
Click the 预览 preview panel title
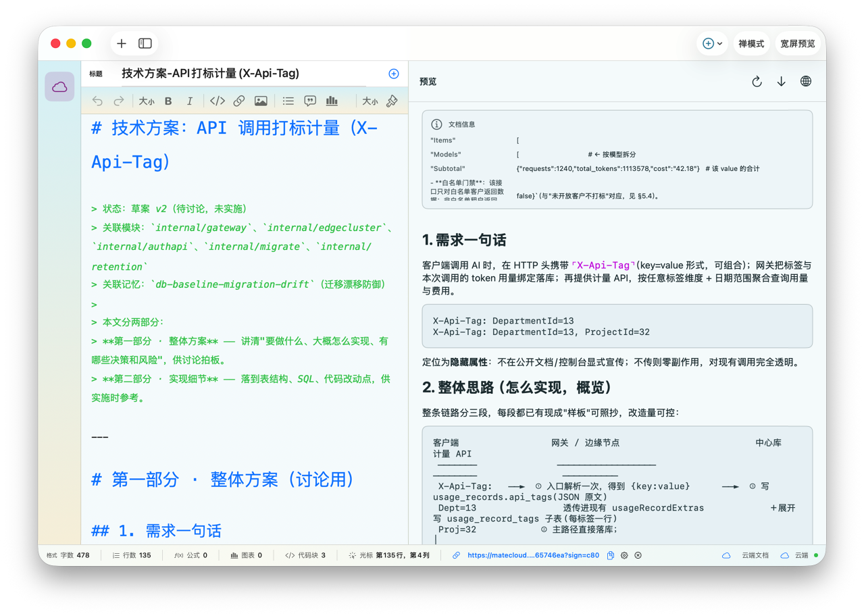point(428,81)
